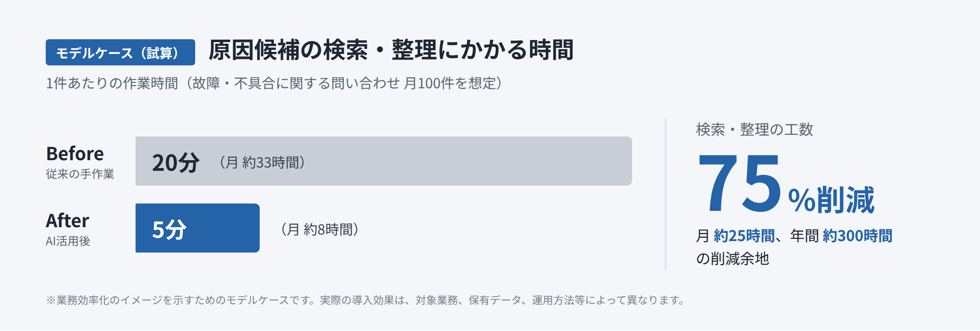This screenshot has width=980, height=331.
Task: Click the large 75 number
Action: pyautogui.click(x=739, y=183)
